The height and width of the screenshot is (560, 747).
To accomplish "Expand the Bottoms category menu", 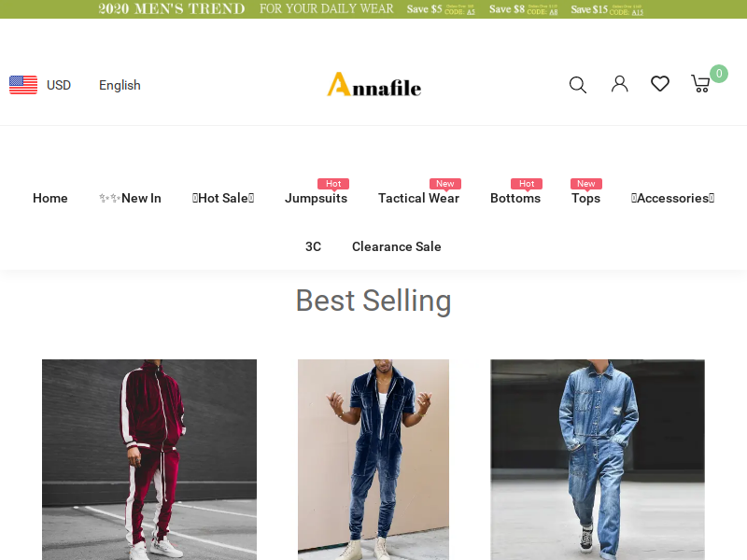I will tap(515, 198).
